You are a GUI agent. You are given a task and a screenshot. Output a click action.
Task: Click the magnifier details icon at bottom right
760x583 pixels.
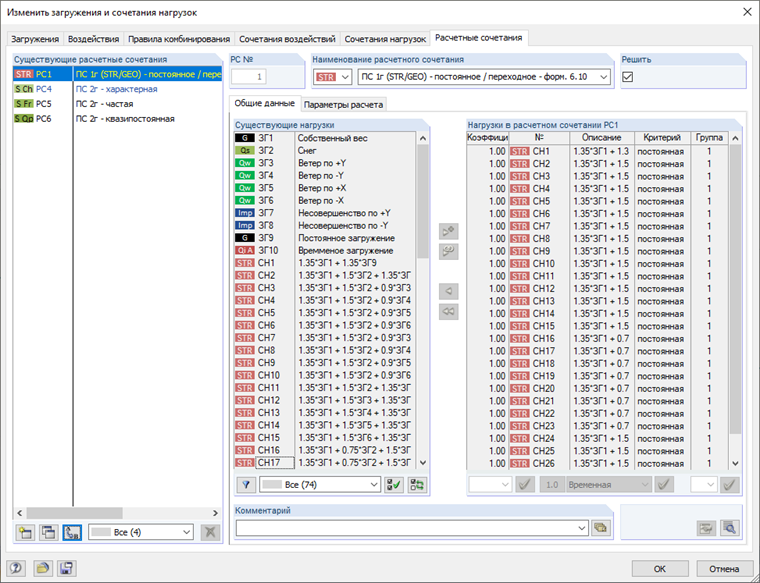(x=729, y=528)
